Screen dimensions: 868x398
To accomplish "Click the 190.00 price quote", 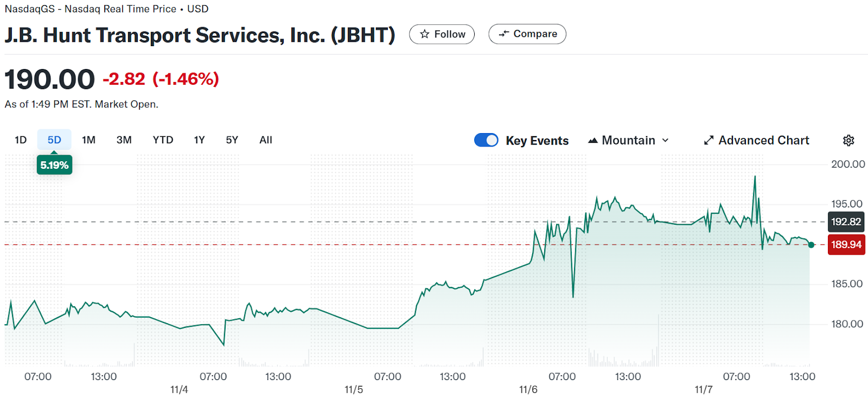I will [50, 79].
